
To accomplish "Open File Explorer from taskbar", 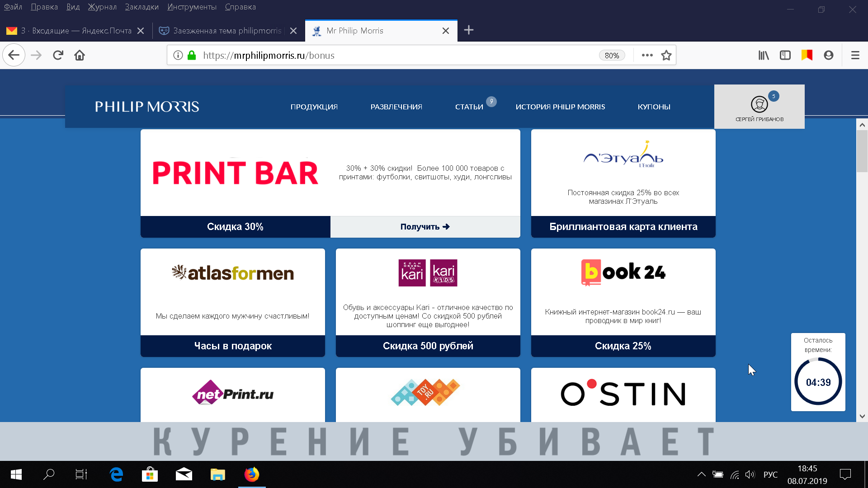I will (218, 474).
